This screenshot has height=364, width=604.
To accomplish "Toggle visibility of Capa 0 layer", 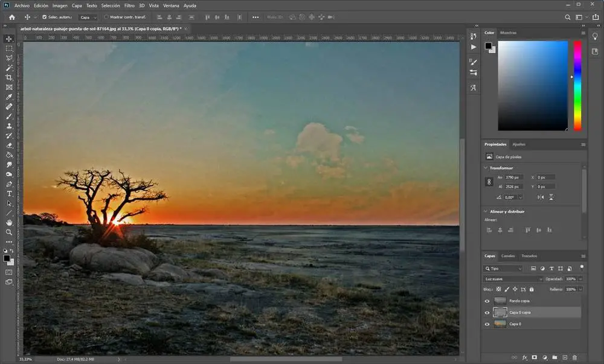I will coord(487,324).
